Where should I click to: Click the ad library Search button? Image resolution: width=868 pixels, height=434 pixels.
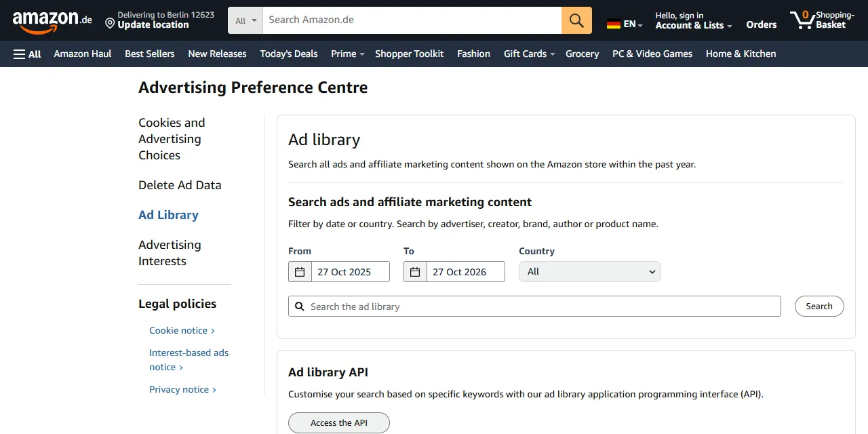(x=819, y=307)
